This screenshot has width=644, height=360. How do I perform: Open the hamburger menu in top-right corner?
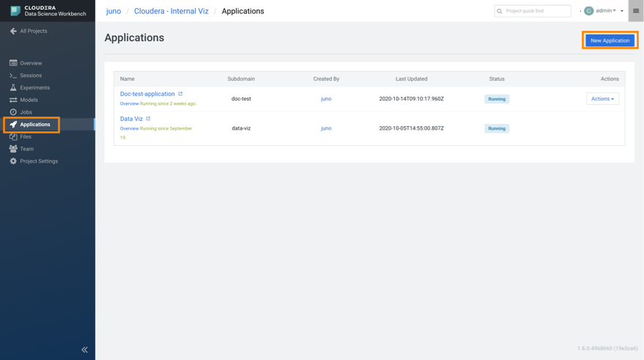635,11
